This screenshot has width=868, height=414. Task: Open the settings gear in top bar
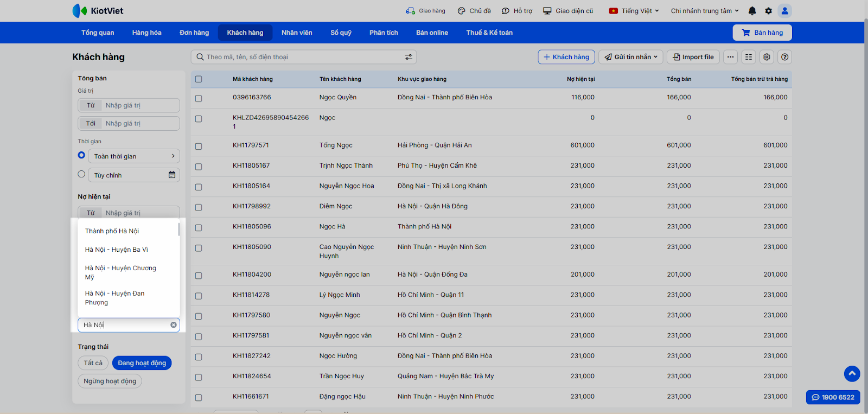(x=768, y=11)
